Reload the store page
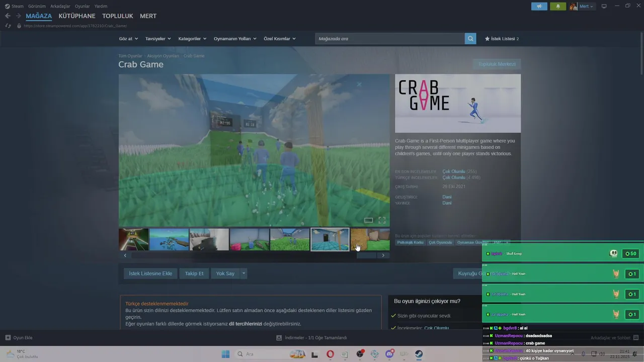Viewport: 644px width, 362px height. [x=8, y=26]
